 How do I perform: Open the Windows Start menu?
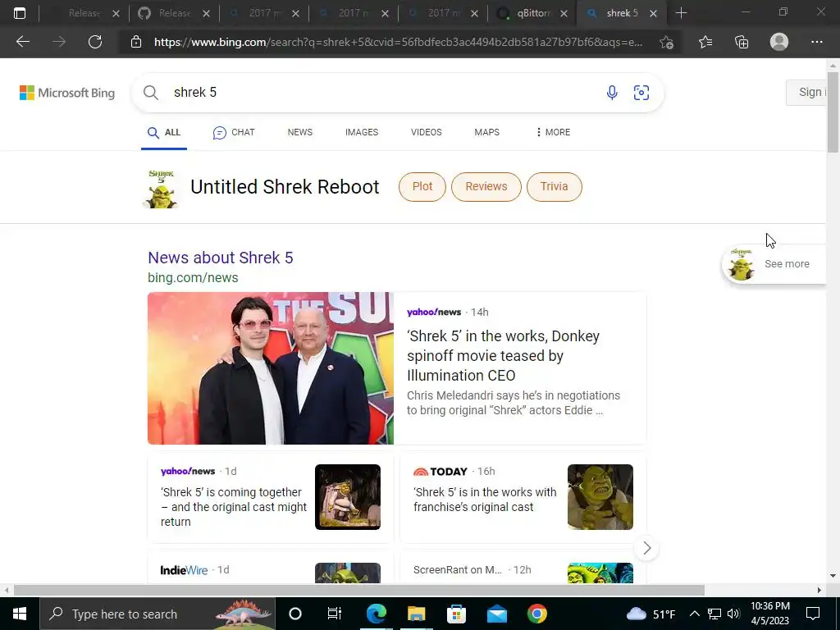point(20,614)
